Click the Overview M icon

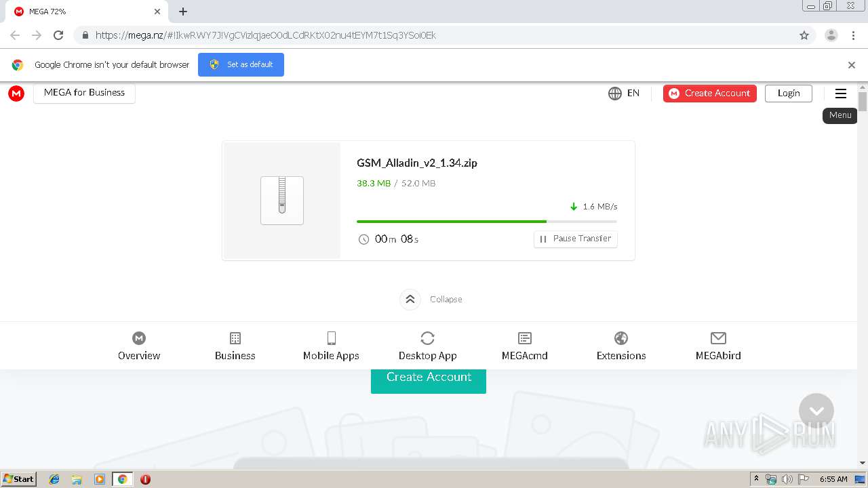tap(139, 338)
